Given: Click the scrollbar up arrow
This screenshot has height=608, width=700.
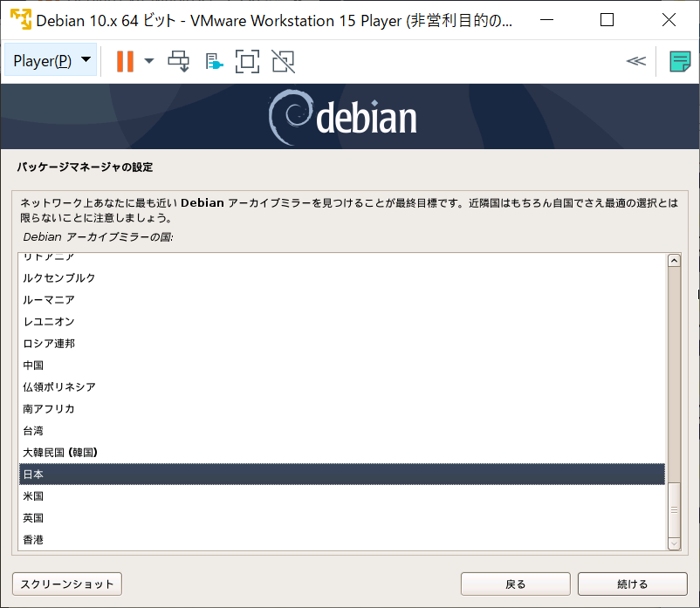Looking at the screenshot, I should [x=674, y=261].
